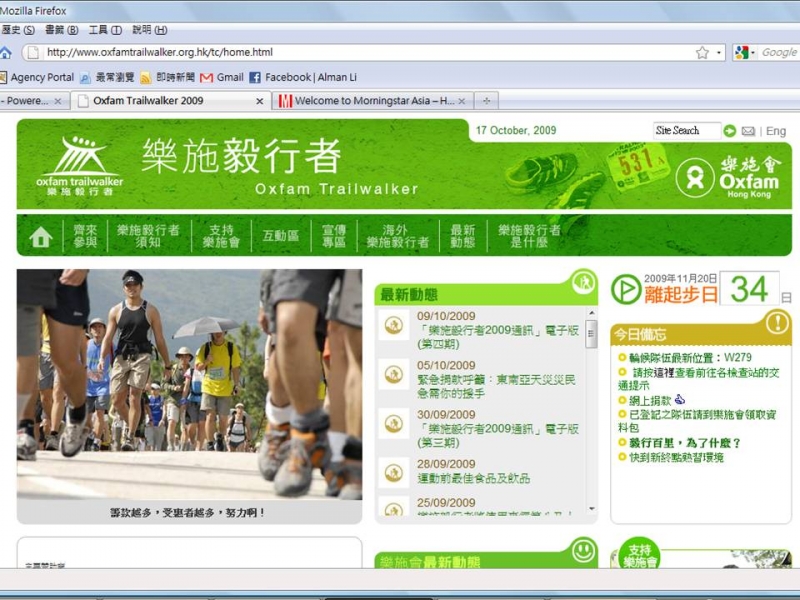Open a new tab with plus button
Viewport: 800px width, 600px height.
click(x=486, y=101)
